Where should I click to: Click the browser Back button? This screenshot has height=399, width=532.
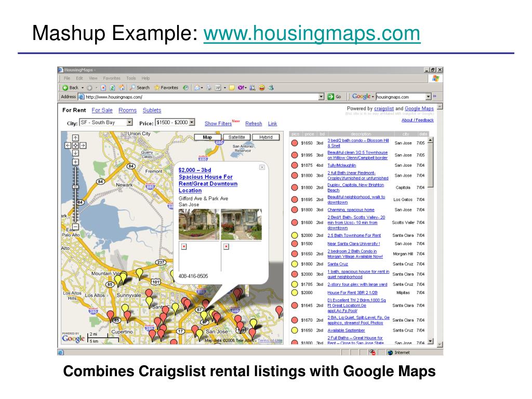[x=70, y=87]
